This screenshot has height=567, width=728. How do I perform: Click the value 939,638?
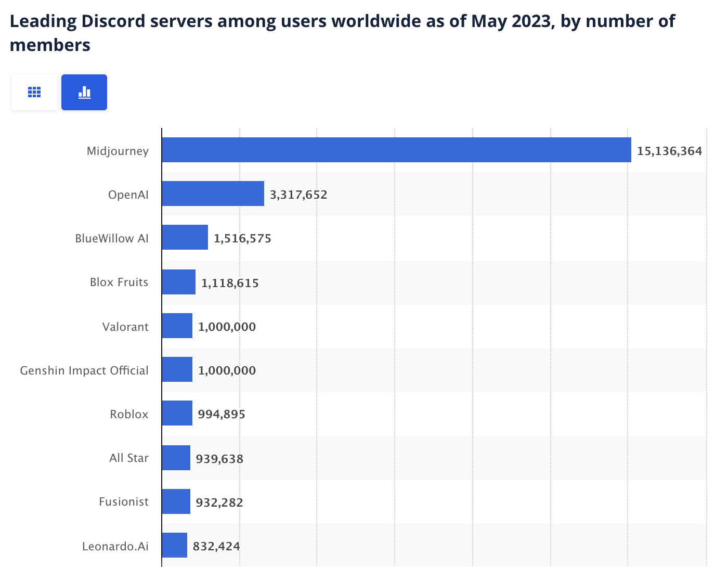pyautogui.click(x=219, y=459)
